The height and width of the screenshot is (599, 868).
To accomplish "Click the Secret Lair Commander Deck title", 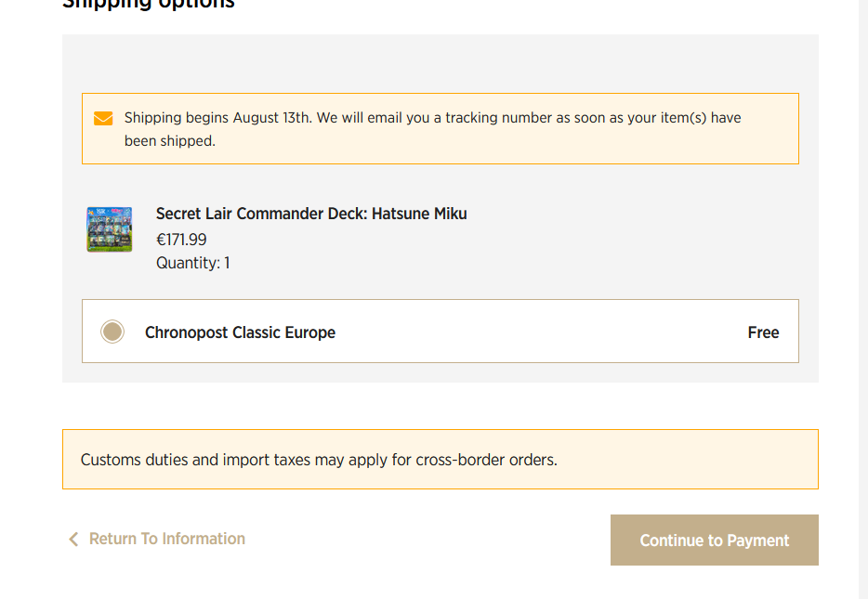I will [x=311, y=214].
